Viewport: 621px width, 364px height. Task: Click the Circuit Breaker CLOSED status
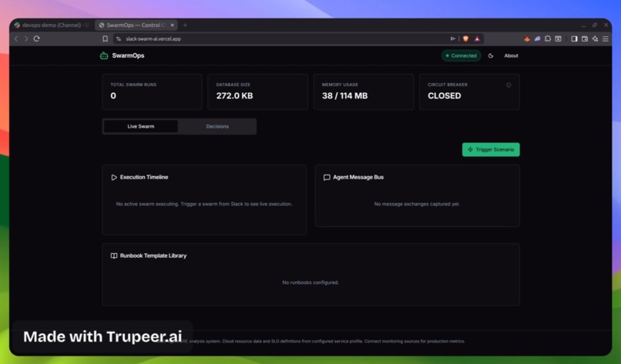click(x=445, y=95)
